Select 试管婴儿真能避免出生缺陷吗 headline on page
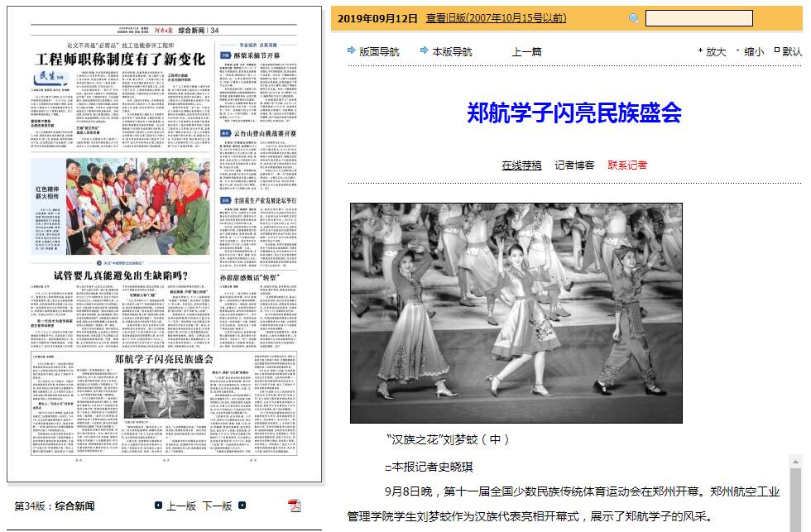 [122, 276]
